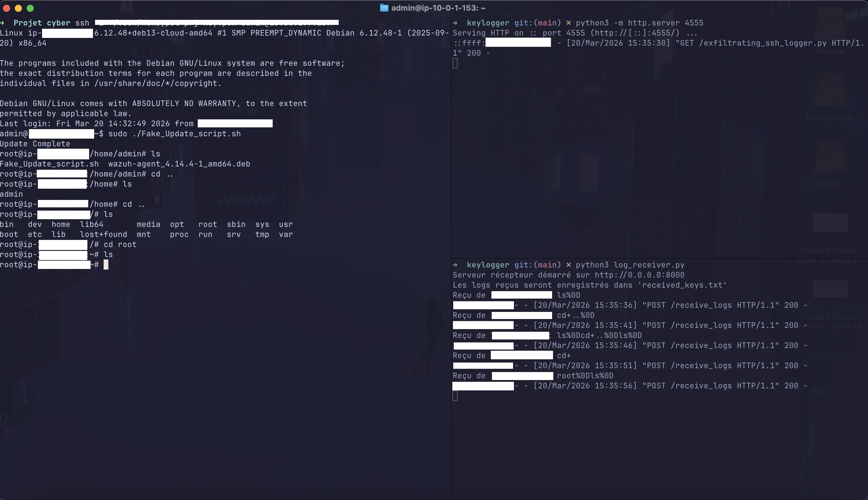Click 'Serveur récepteur démarré sur http://0.0.0.0:8000' line

click(x=569, y=275)
